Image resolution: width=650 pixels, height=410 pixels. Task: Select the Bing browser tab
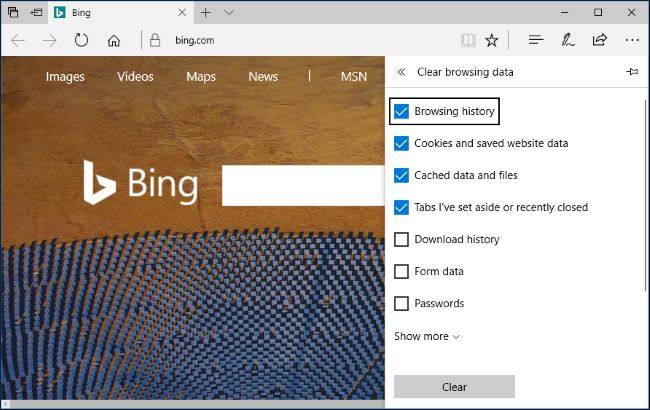(x=120, y=12)
